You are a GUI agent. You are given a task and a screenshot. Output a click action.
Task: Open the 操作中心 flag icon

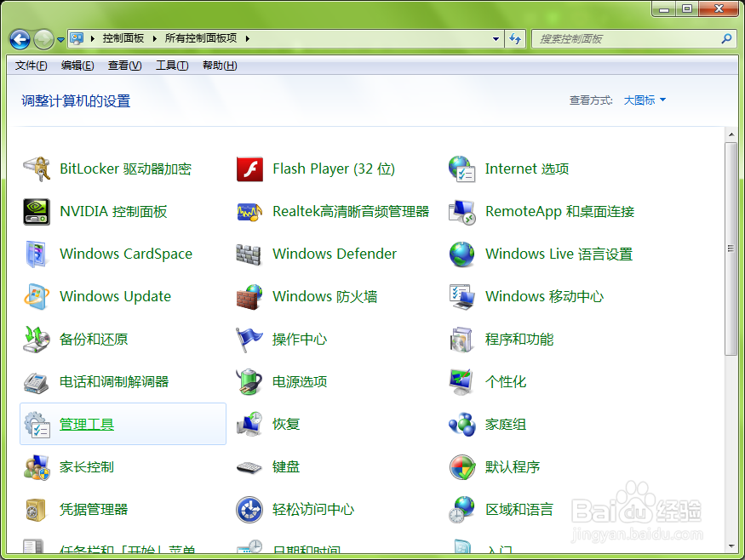coord(249,339)
